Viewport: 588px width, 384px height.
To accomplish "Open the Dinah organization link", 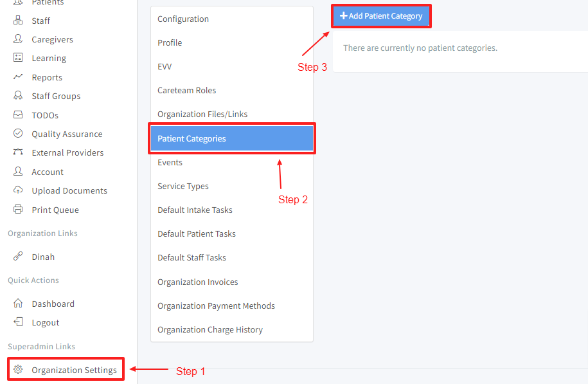I will (43, 257).
